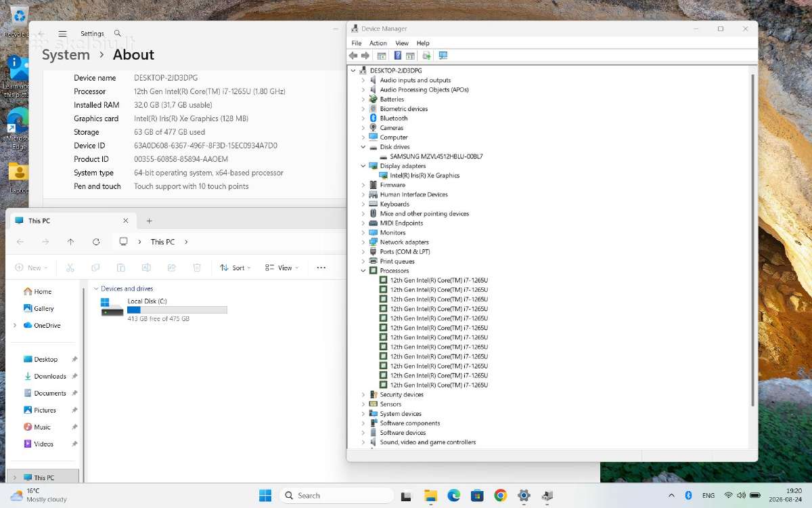Open the Sort dropdown in File Explorer

(x=235, y=268)
